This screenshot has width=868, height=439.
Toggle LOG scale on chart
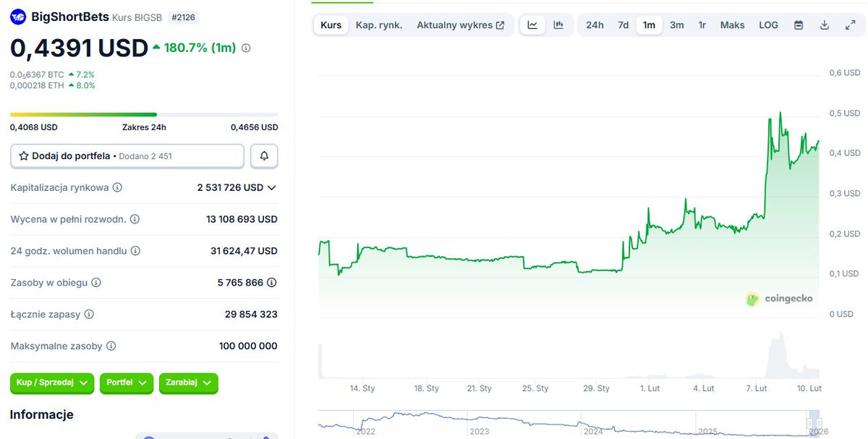769,25
